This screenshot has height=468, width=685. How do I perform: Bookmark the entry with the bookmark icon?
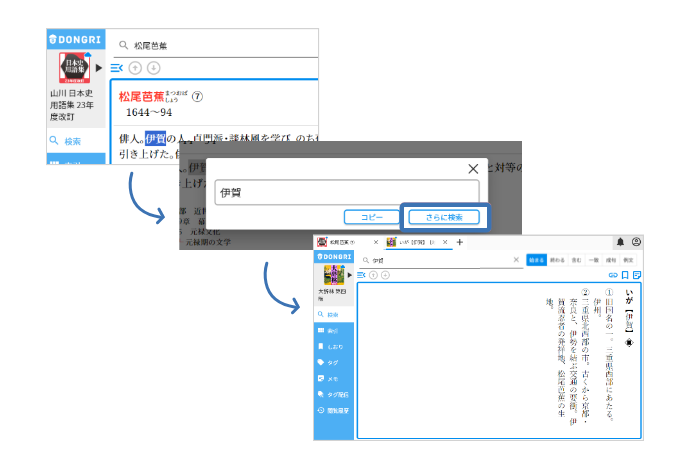[x=625, y=275]
